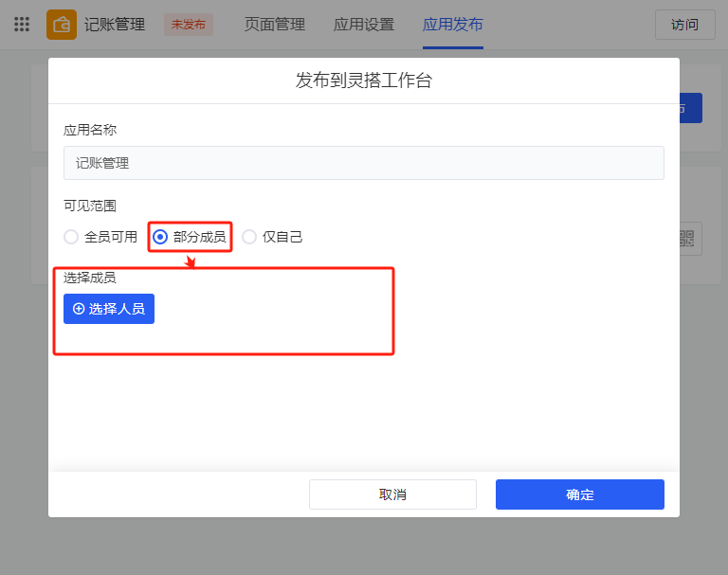The image size is (728, 575).
Task: Click the 记账管理 app title text
Action: [x=115, y=25]
